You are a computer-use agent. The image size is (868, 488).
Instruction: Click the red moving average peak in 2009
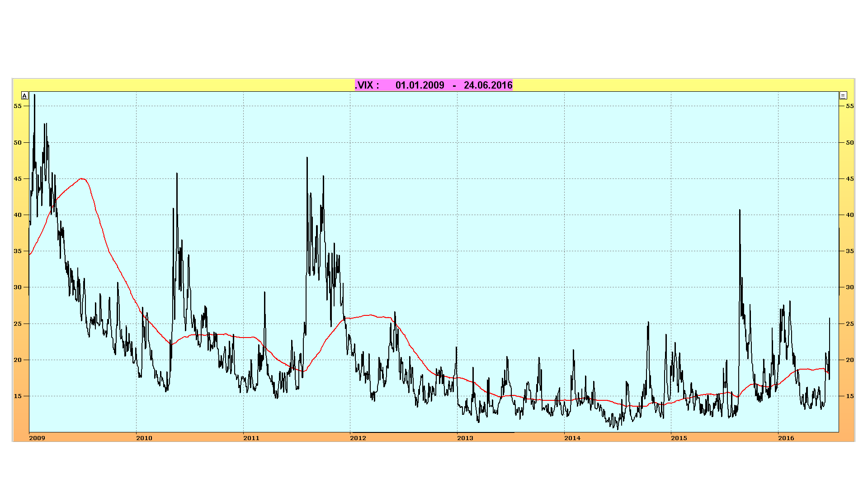click(x=82, y=179)
